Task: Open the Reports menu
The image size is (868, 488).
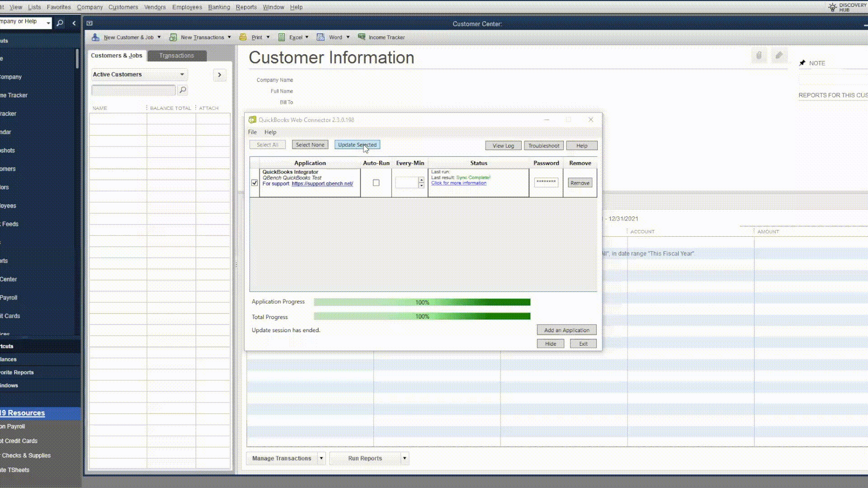Action: 246,7
